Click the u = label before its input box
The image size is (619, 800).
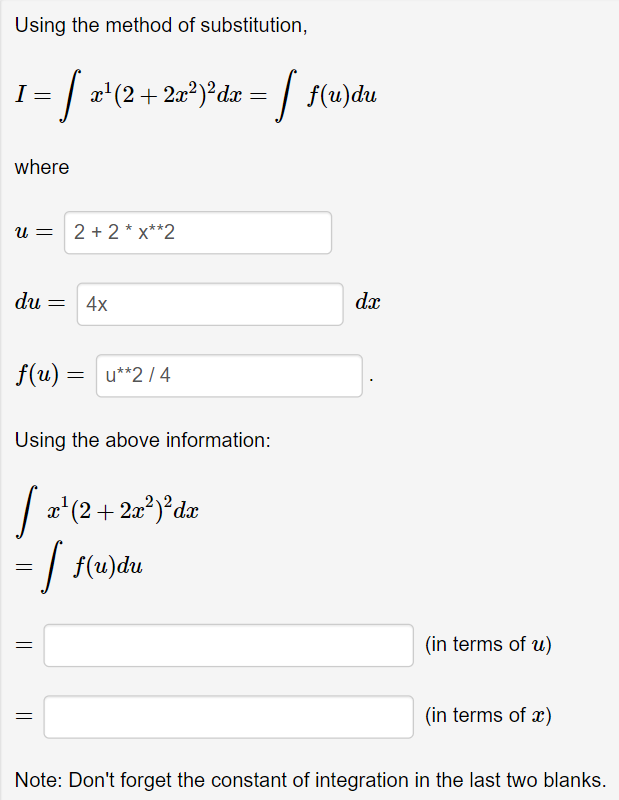coord(32,232)
